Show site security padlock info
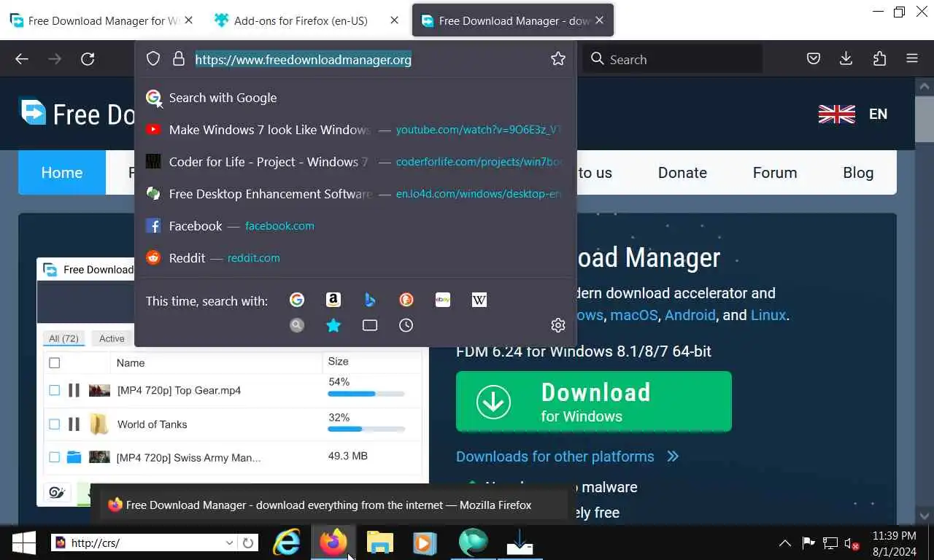Screen dimensions: 934x560 (179, 59)
